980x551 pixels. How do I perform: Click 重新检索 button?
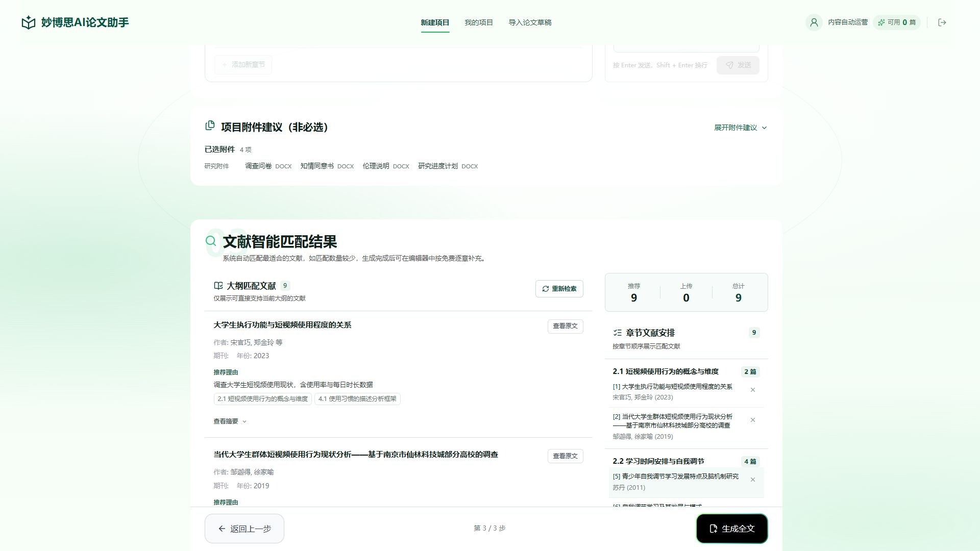point(559,289)
